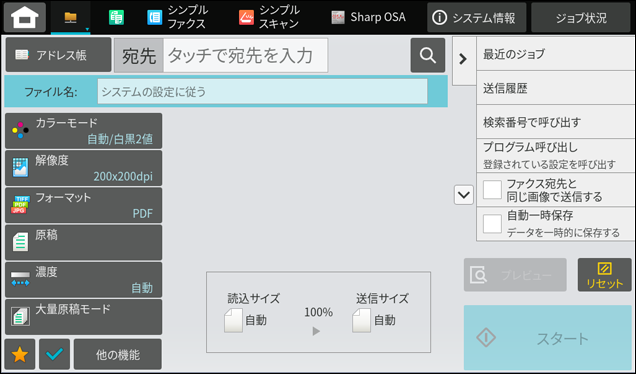Screen dimensions: 636x374
Task: Open the 大量原稿モード setting
Action: tap(84, 317)
